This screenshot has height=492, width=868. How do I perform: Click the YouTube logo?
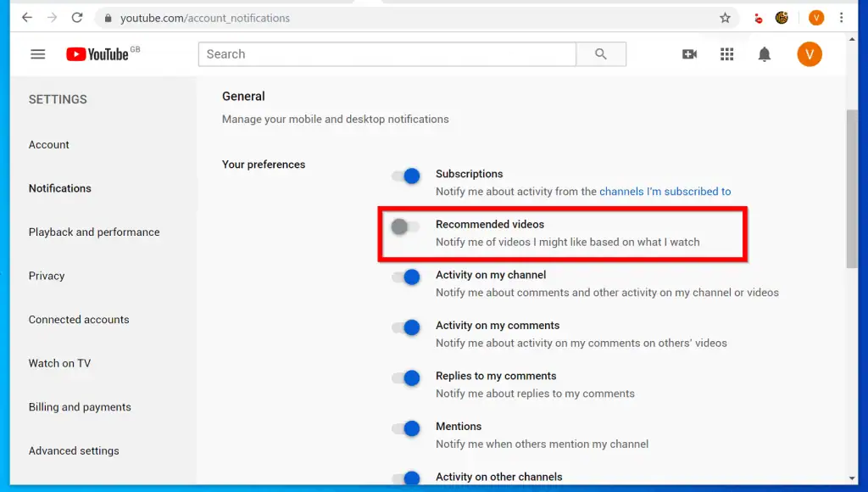(x=97, y=53)
